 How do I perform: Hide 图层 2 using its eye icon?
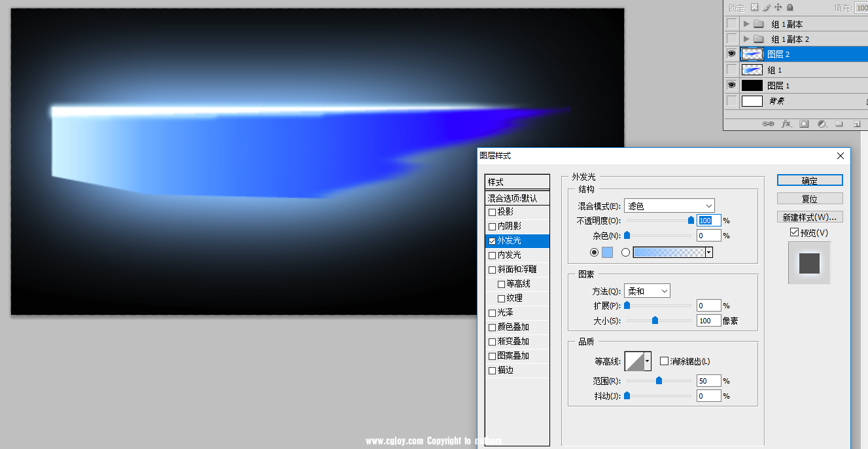[x=731, y=54]
